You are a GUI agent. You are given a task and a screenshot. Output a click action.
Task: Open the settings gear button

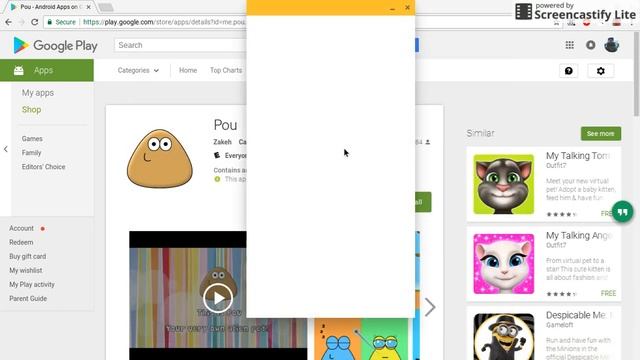[600, 71]
